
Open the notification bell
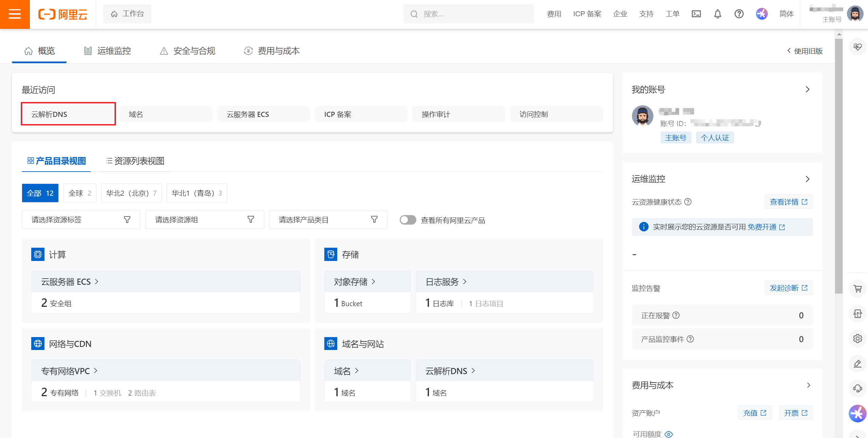point(718,14)
